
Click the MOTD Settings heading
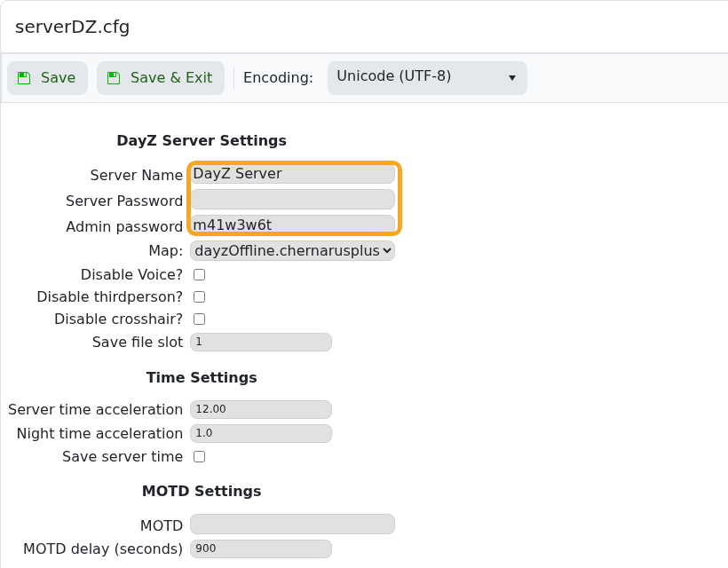click(202, 491)
